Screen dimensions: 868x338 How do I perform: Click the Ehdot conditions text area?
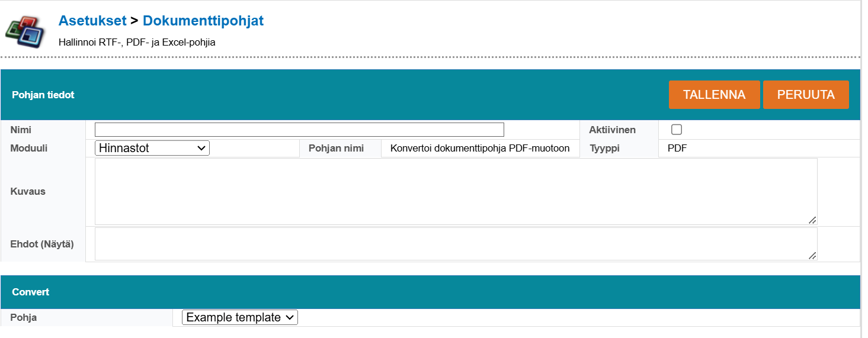point(456,244)
